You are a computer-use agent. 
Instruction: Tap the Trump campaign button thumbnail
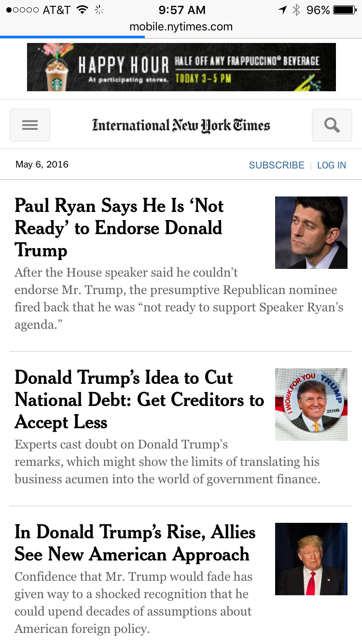point(311,405)
